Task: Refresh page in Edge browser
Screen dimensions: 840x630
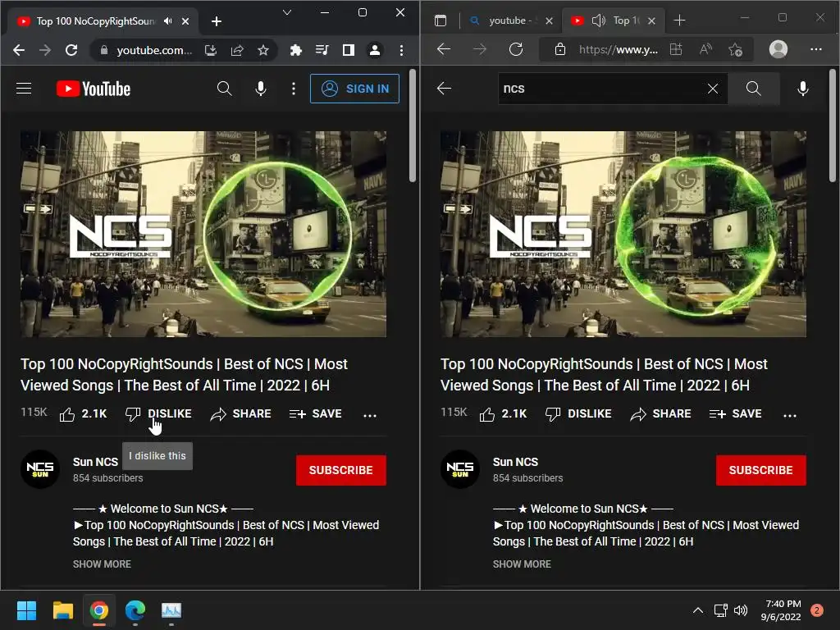Action: click(516, 49)
